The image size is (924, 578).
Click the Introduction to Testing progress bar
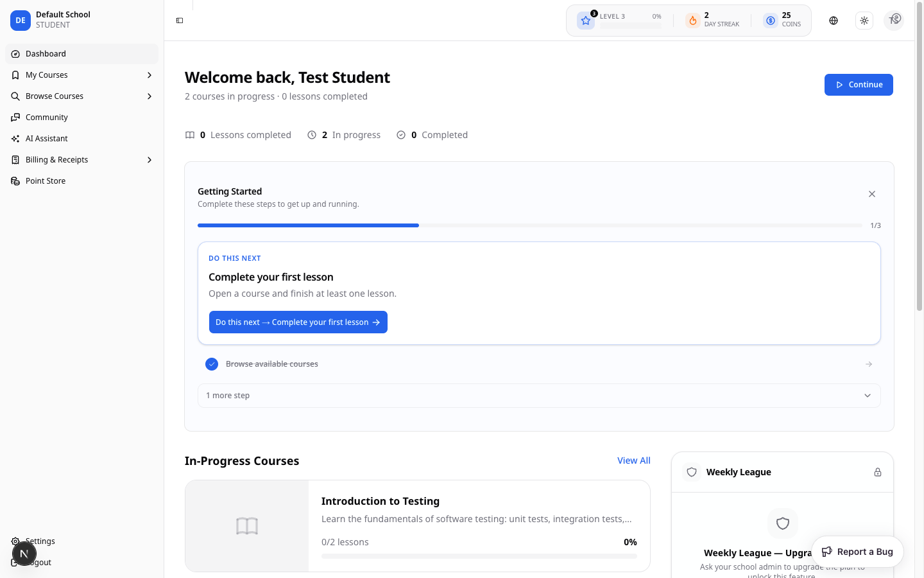pos(479,556)
